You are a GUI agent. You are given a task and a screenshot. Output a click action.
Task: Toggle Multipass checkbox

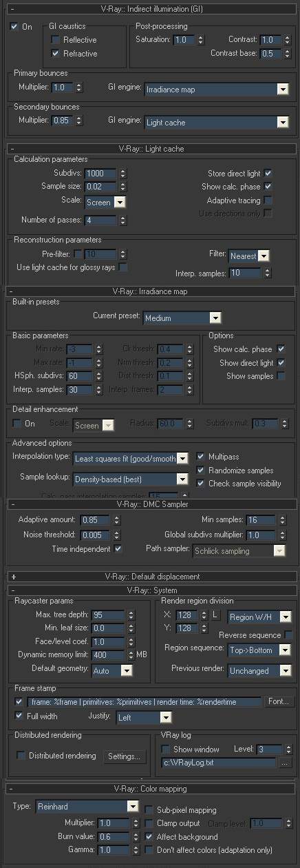click(200, 457)
